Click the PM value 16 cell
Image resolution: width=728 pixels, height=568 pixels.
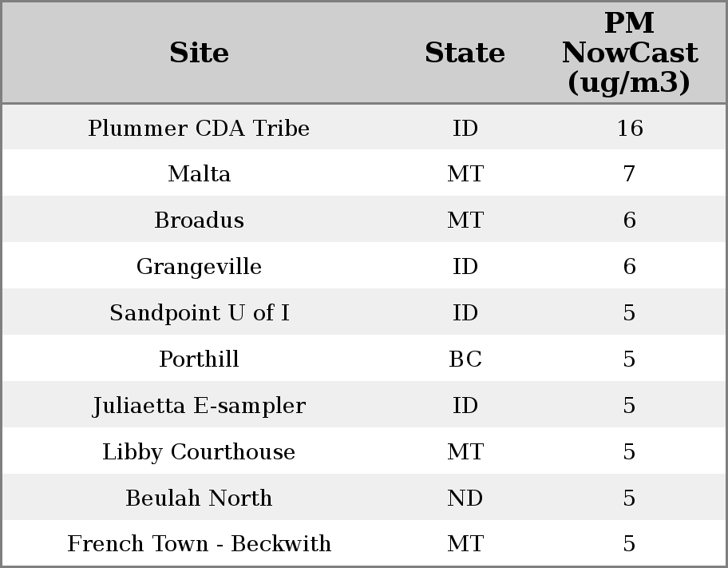pyautogui.click(x=629, y=128)
